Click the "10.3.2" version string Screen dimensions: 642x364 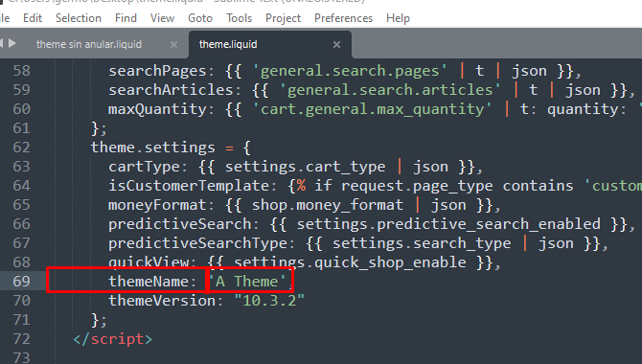[269, 301]
